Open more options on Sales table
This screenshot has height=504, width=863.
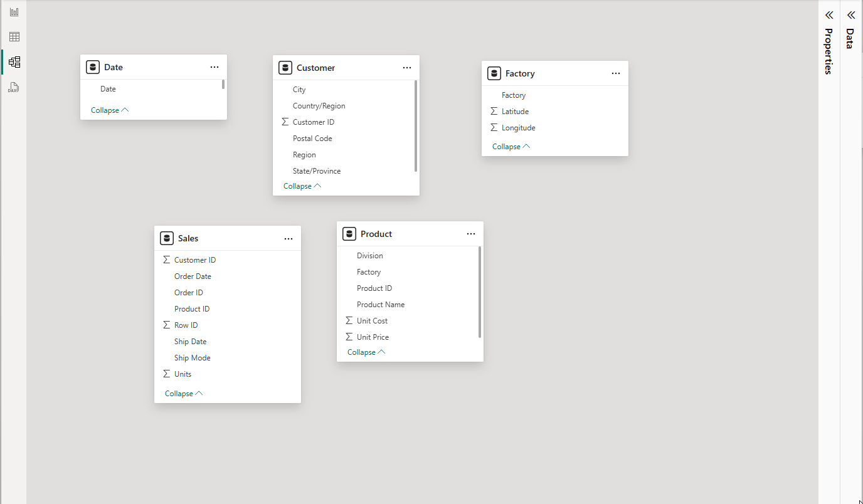pos(289,239)
